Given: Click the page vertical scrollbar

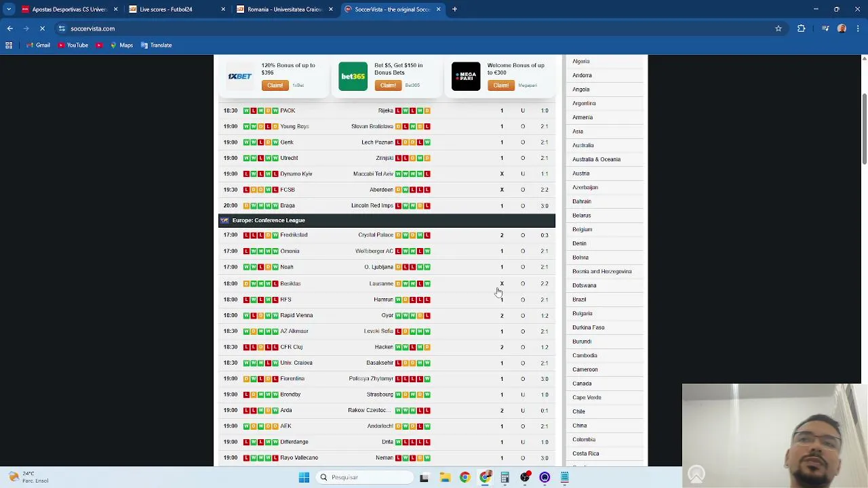Looking at the screenshot, I should 864,129.
